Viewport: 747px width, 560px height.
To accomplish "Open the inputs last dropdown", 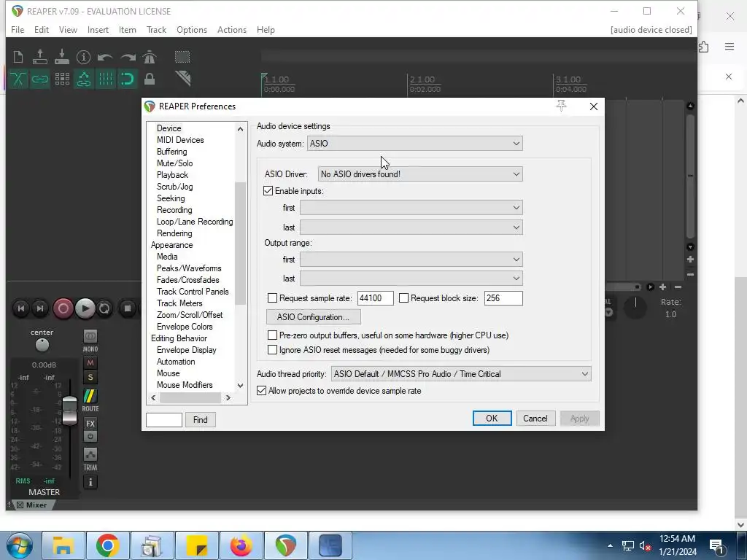I will coord(411,227).
